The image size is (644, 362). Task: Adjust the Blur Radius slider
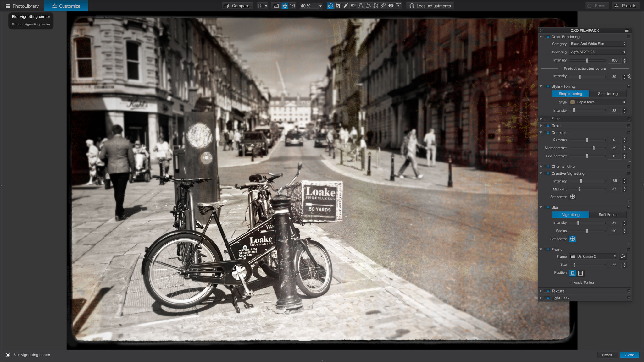coord(587,231)
